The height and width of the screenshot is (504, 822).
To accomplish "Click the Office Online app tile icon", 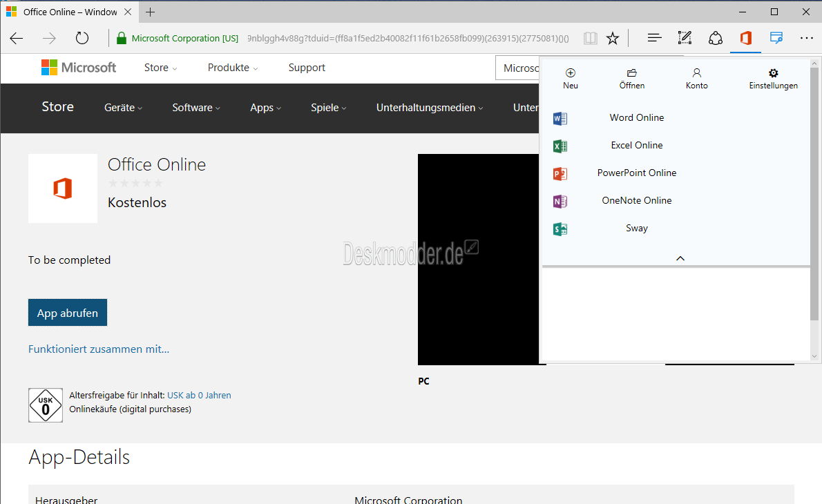I will (x=63, y=188).
